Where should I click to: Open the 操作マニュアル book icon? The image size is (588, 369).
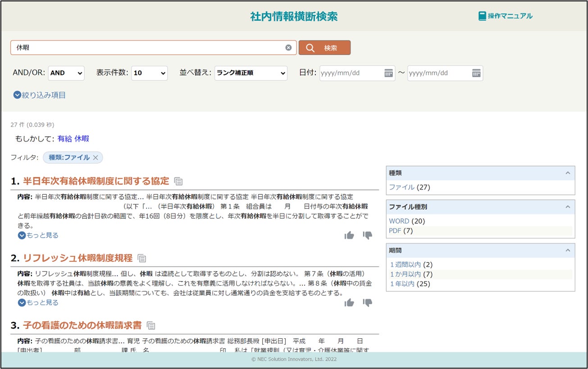[x=482, y=16]
